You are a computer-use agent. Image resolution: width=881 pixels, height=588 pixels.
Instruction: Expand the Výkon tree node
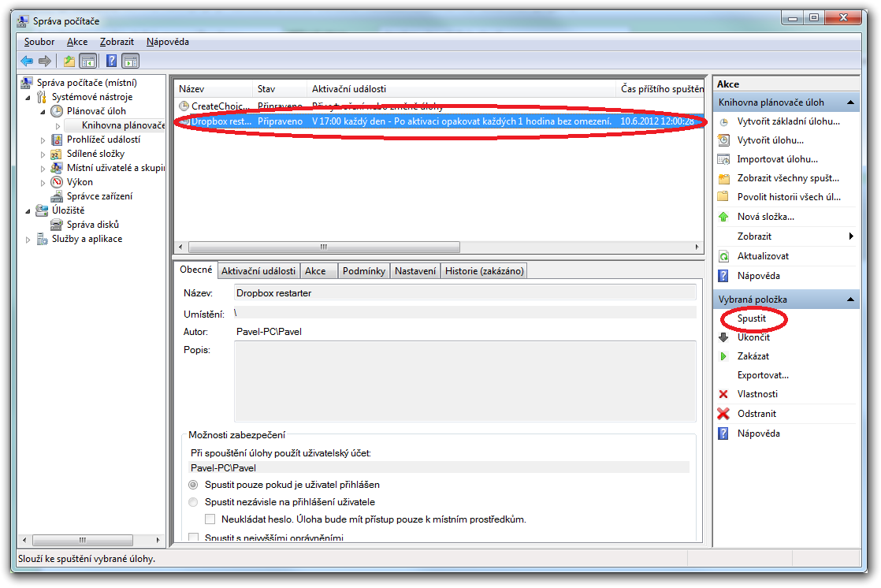point(43,183)
